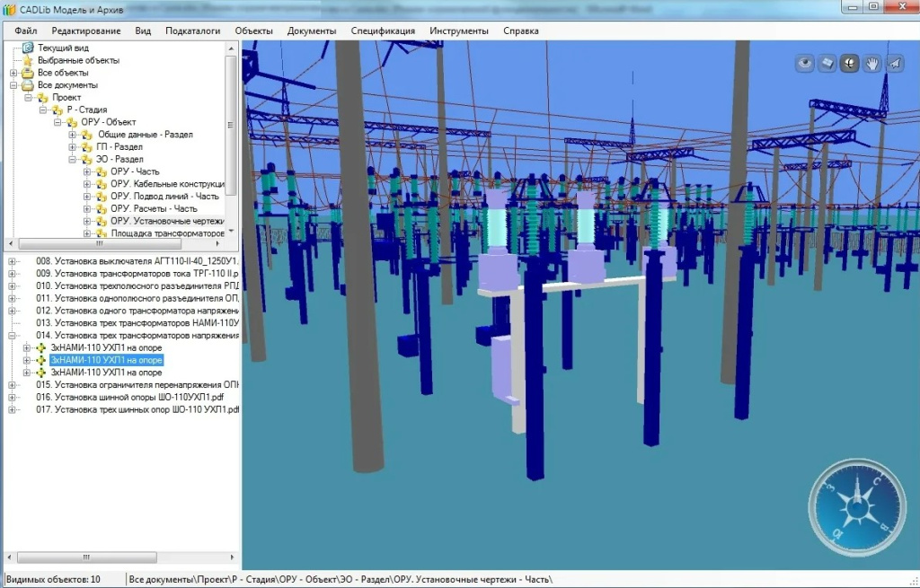Select the box view tool in viewport toolbar
Viewport: 920px width, 588px height.
pyautogui.click(x=827, y=63)
